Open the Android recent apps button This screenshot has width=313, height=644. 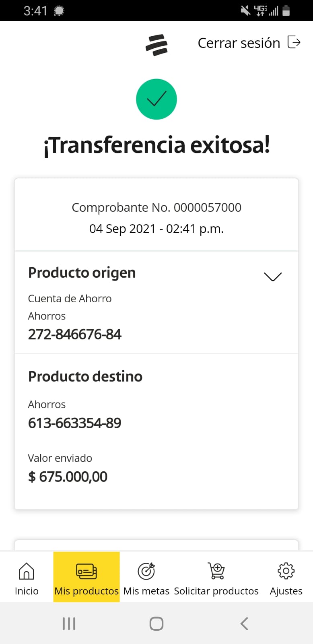69,623
